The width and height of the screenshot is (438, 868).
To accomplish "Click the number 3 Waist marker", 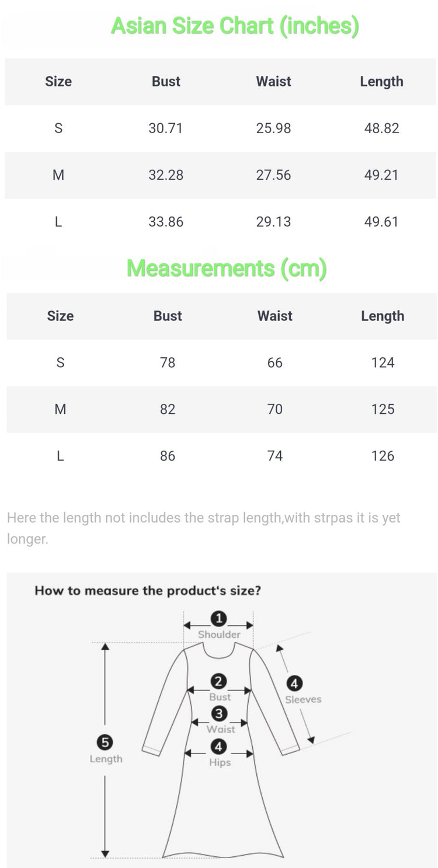I will pos(220,714).
